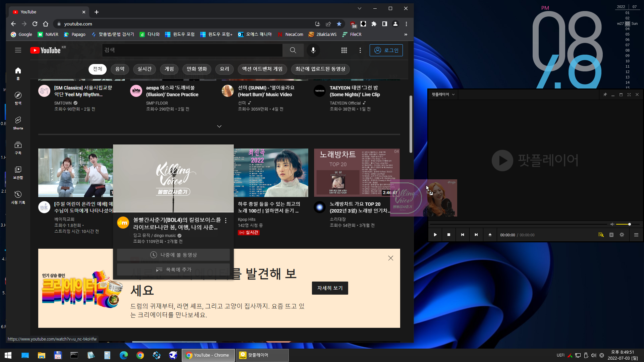Open YouTube apps grid icon
Image resolution: width=644 pixels, height=362 pixels.
[344, 50]
